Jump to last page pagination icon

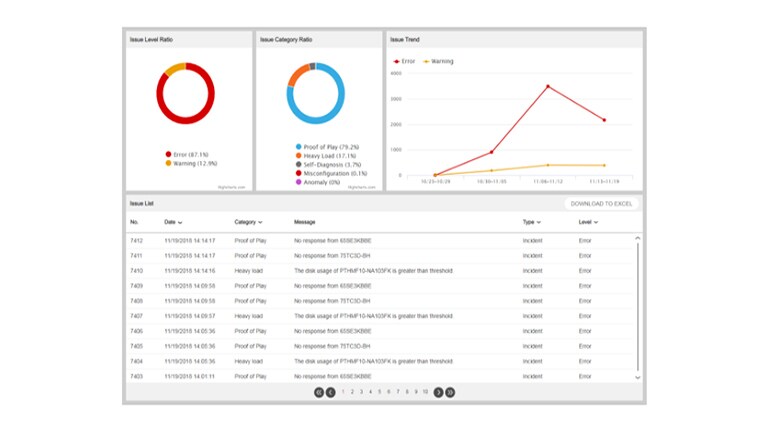450,392
